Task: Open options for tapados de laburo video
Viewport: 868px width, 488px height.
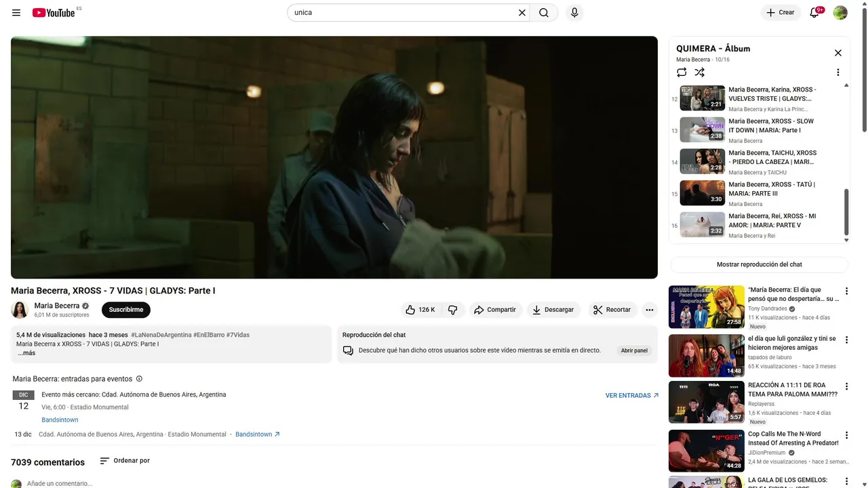Action: coord(846,340)
